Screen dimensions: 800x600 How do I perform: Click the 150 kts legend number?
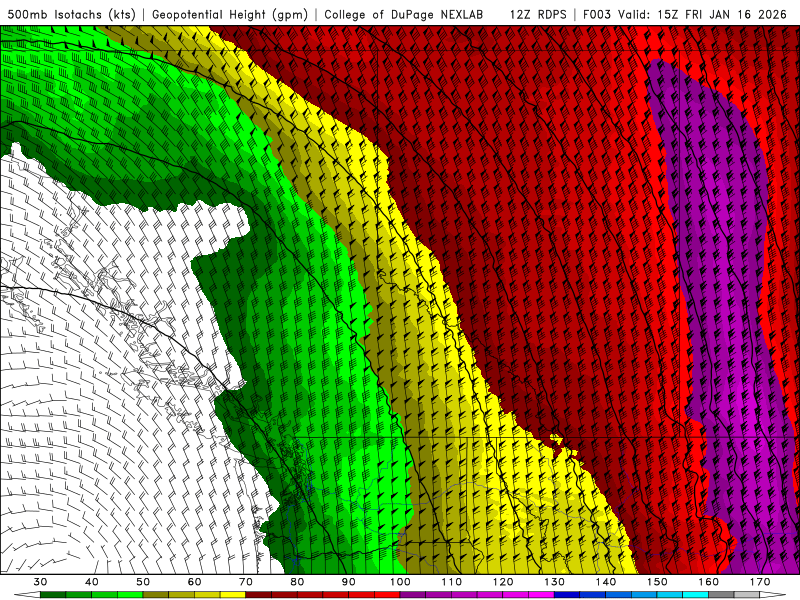point(657,582)
